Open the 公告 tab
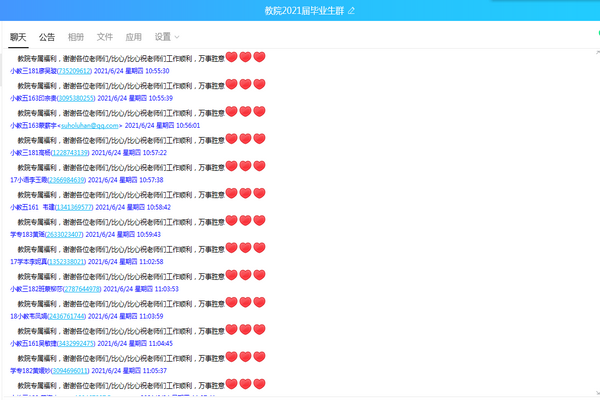The image size is (600, 400). click(x=47, y=37)
